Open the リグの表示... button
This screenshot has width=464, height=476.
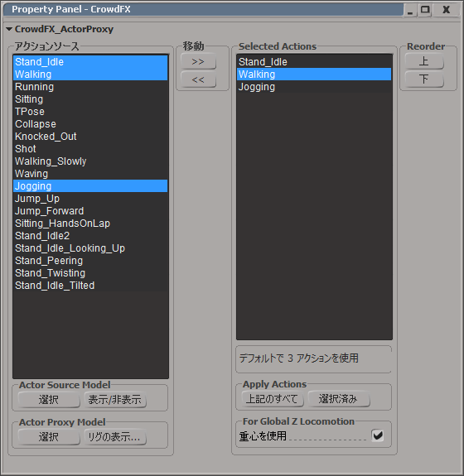pos(115,437)
